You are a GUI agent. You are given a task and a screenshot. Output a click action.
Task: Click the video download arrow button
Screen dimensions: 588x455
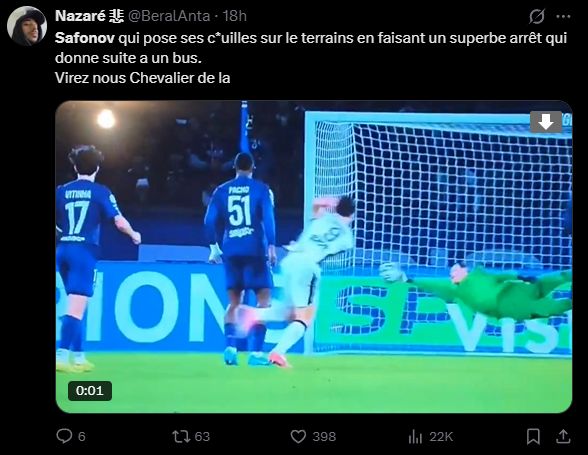tap(546, 122)
